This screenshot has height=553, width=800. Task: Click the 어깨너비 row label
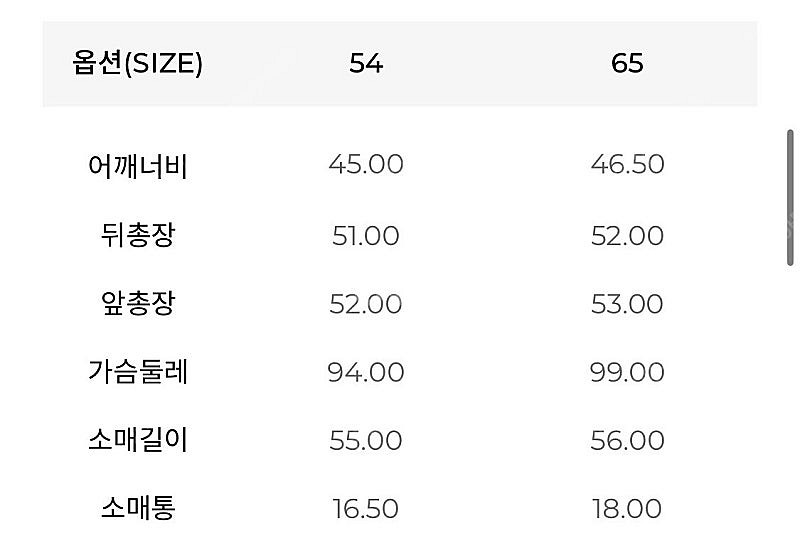click(x=138, y=165)
